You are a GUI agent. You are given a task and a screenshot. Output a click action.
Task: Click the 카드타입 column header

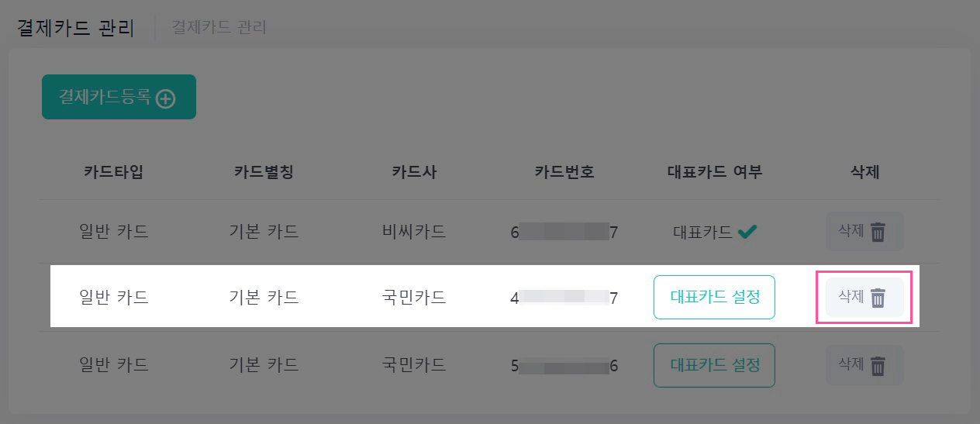113,172
